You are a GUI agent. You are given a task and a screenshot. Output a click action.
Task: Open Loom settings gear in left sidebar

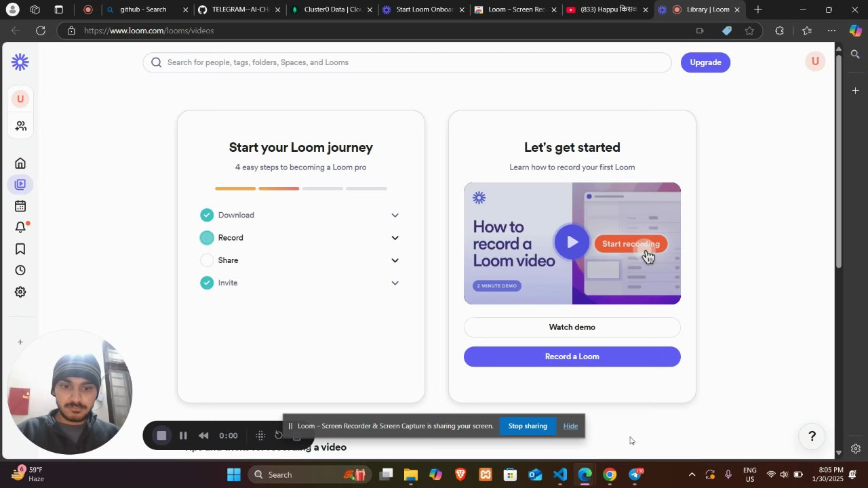20,292
